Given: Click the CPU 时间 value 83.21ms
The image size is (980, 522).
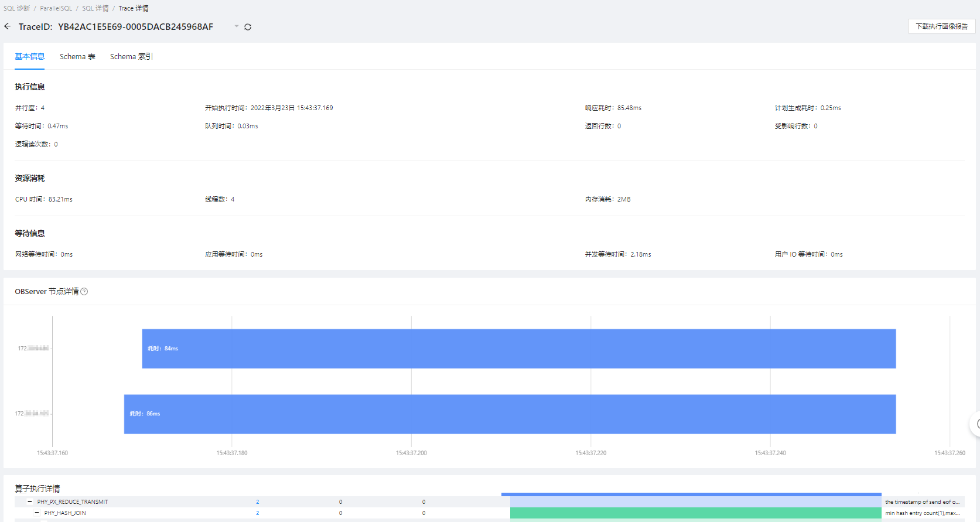Looking at the screenshot, I should point(60,200).
